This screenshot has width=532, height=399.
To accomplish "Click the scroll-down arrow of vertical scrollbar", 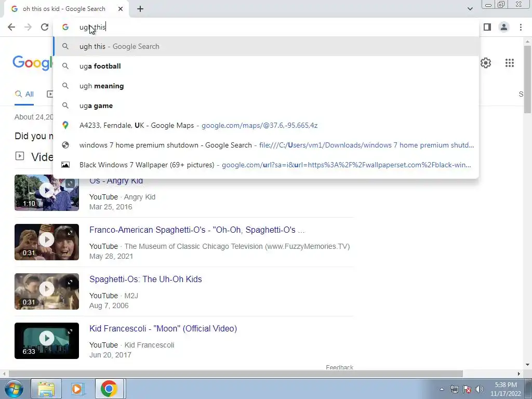I will [527, 365].
